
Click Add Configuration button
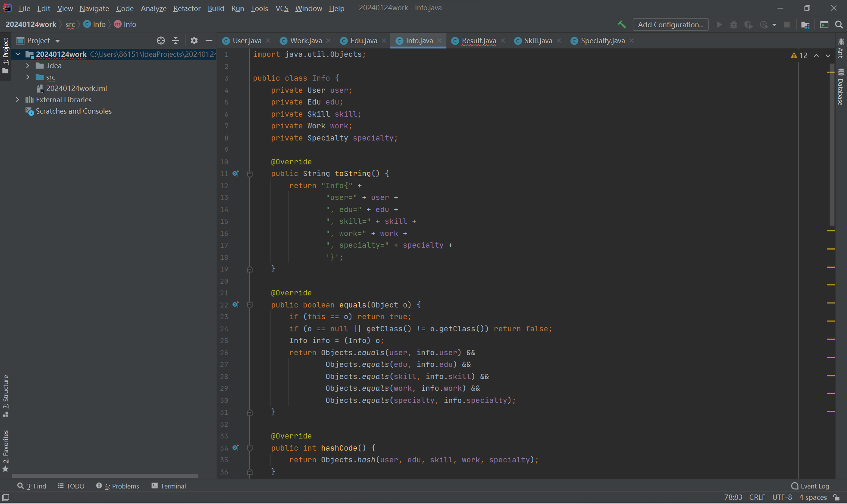click(670, 25)
